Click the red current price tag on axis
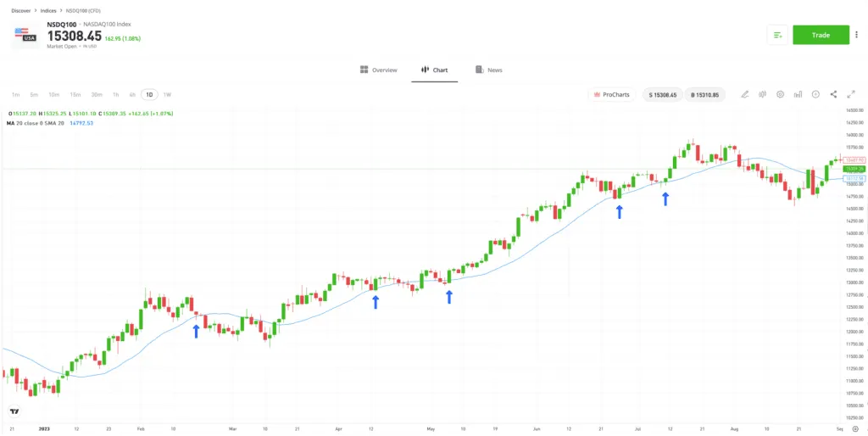 pyautogui.click(x=853, y=159)
